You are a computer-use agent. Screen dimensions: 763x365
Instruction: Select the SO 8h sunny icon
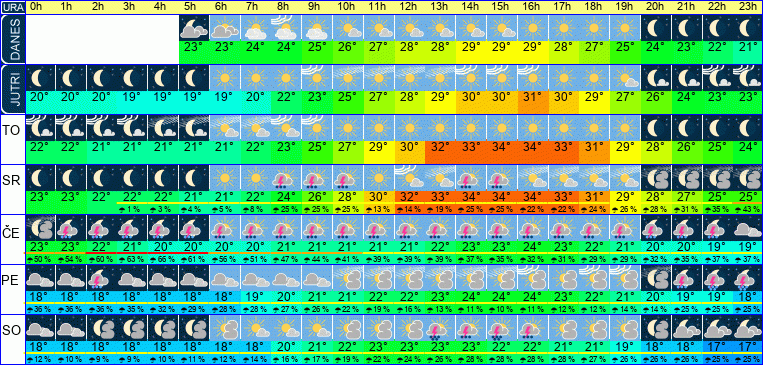tap(287, 328)
